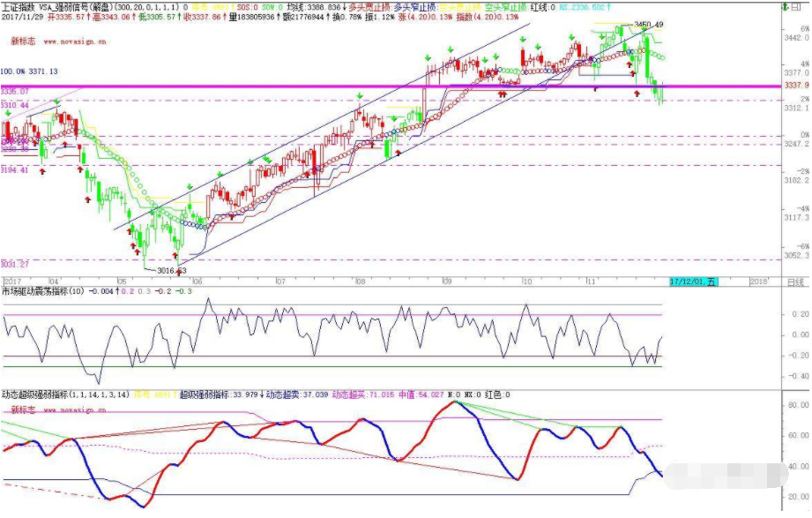This screenshot has height=518, width=812.
Task: Click the high price 高3343.06 in the quote line
Action: 111,17
